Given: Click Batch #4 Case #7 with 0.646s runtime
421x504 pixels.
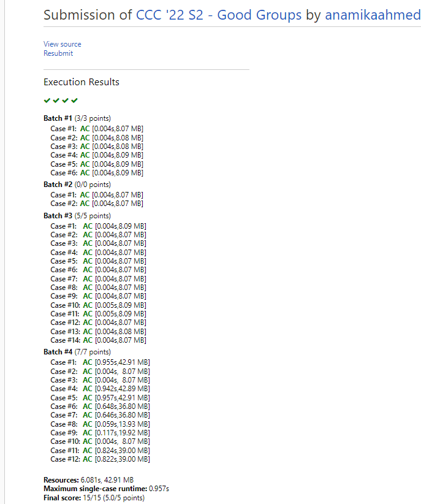Looking at the screenshot, I should pos(101,415).
